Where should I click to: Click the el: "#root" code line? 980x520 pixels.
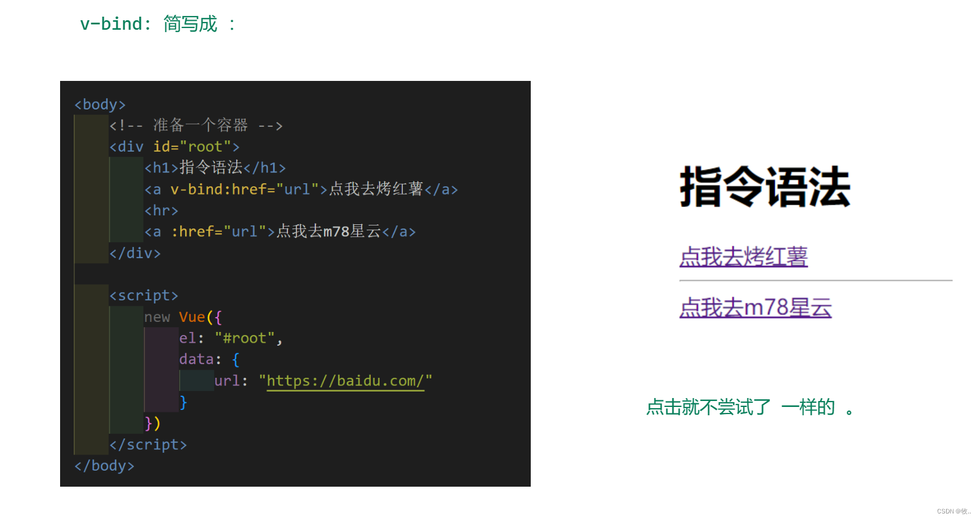click(231, 339)
